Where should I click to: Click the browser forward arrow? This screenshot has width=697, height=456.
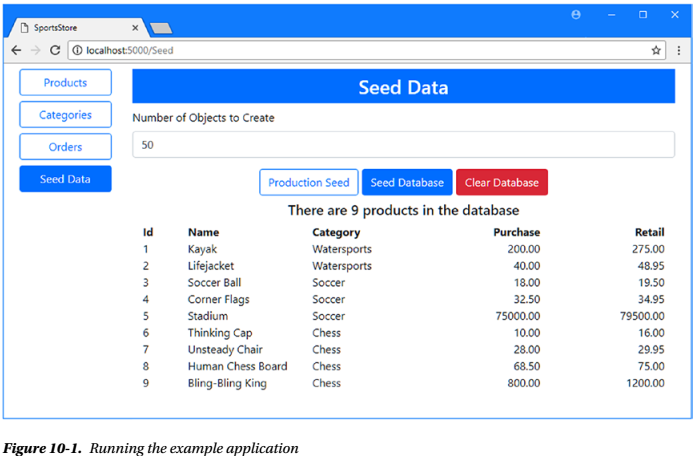point(35,50)
